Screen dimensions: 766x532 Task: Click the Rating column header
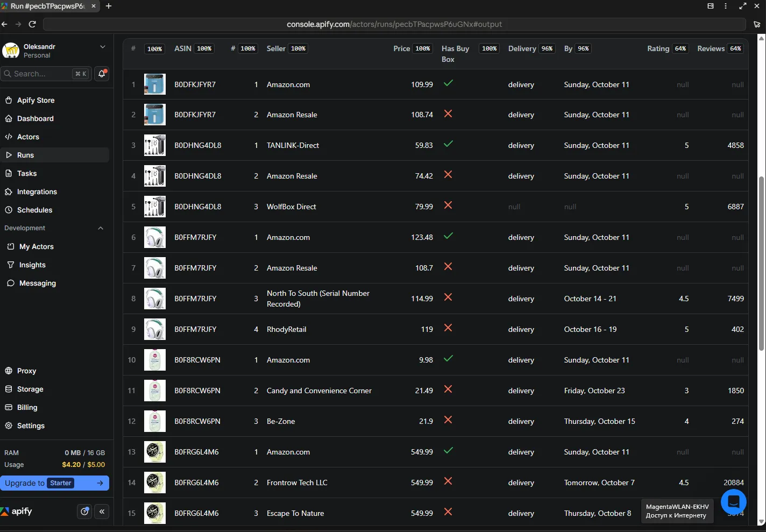(658, 48)
